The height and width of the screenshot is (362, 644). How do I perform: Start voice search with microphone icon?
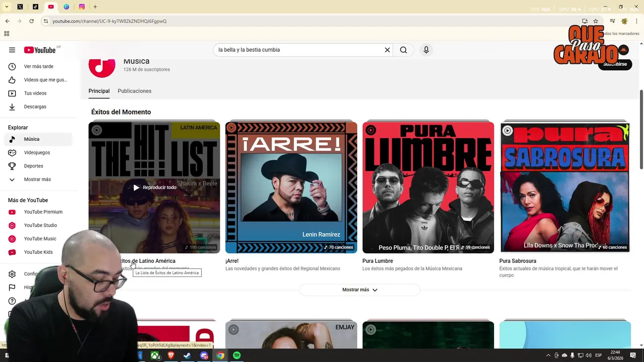pos(426,50)
